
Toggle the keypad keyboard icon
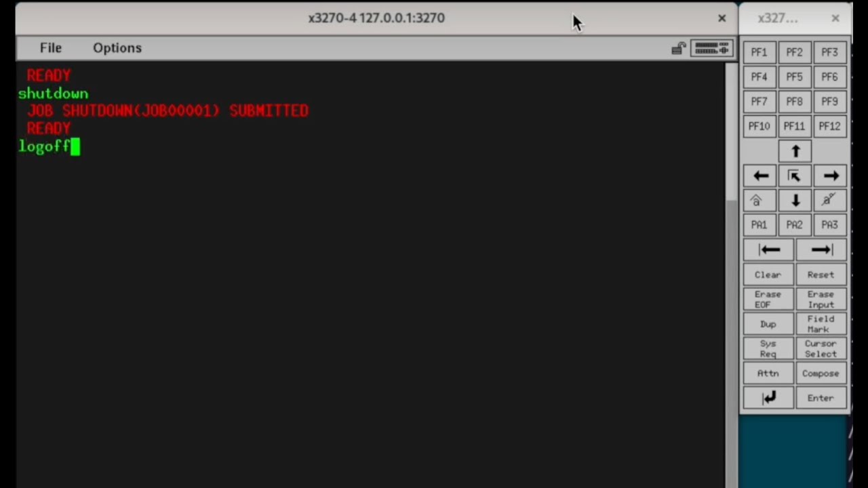point(711,48)
